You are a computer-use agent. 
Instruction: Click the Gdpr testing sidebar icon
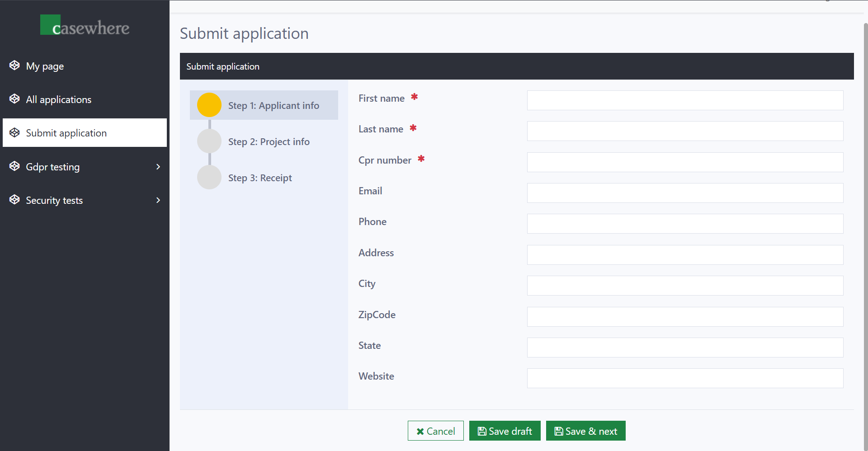pyautogui.click(x=14, y=166)
